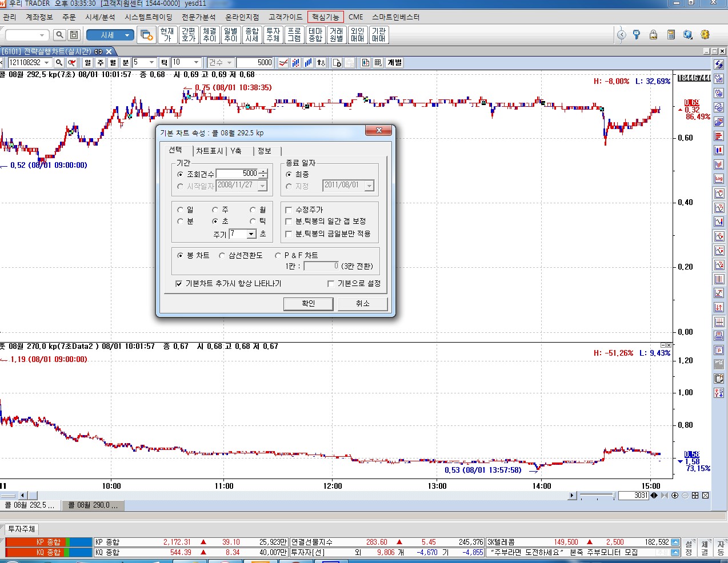Expand the blue 시세 dropdown button
Image resolution: width=728 pixels, height=563 pixels.
[x=127, y=35]
